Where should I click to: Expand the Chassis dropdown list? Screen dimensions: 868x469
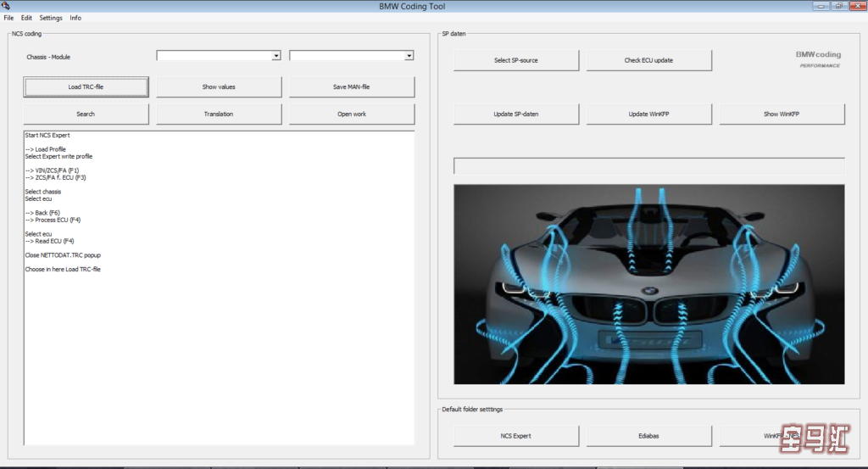tap(276, 56)
